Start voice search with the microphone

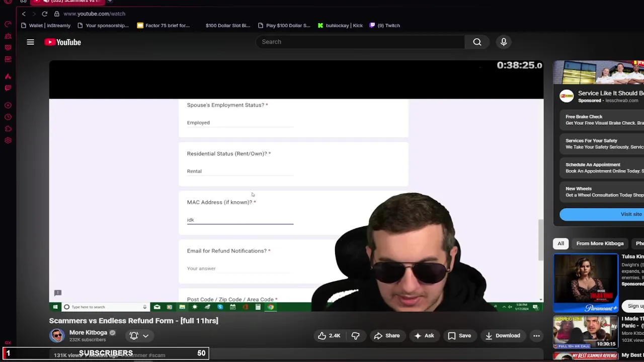point(504,42)
